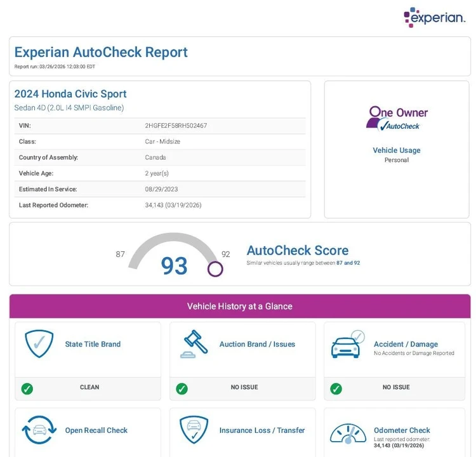Click the Personal usage text
The height and width of the screenshot is (457, 476).
(x=397, y=160)
